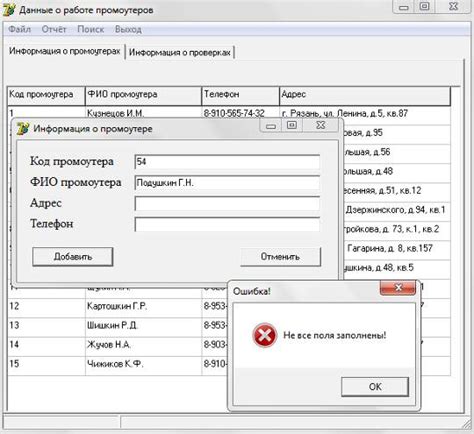Screen dimensions: 474x434
Task: Close the Ошибка! error dialog
Action: point(398,288)
